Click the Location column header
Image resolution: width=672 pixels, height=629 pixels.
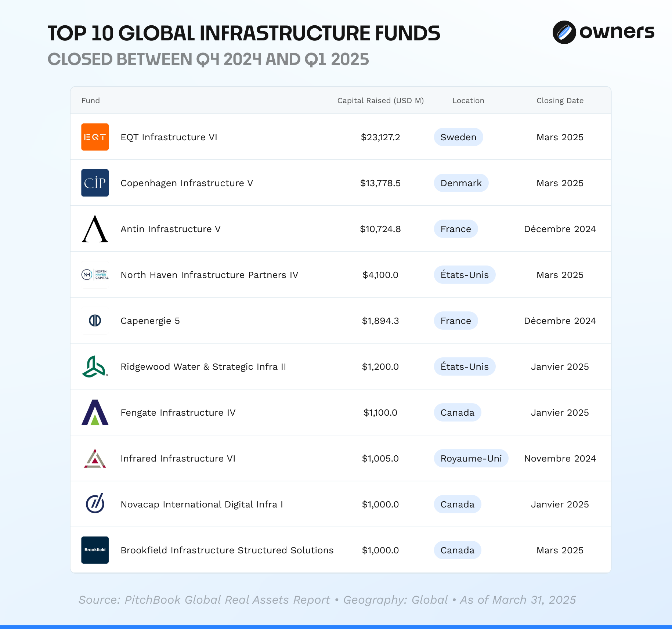(468, 101)
